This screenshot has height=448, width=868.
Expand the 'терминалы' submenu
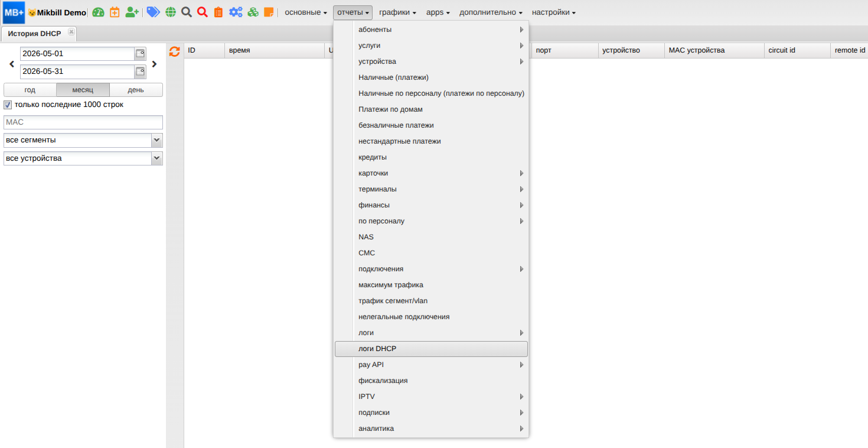pos(431,189)
